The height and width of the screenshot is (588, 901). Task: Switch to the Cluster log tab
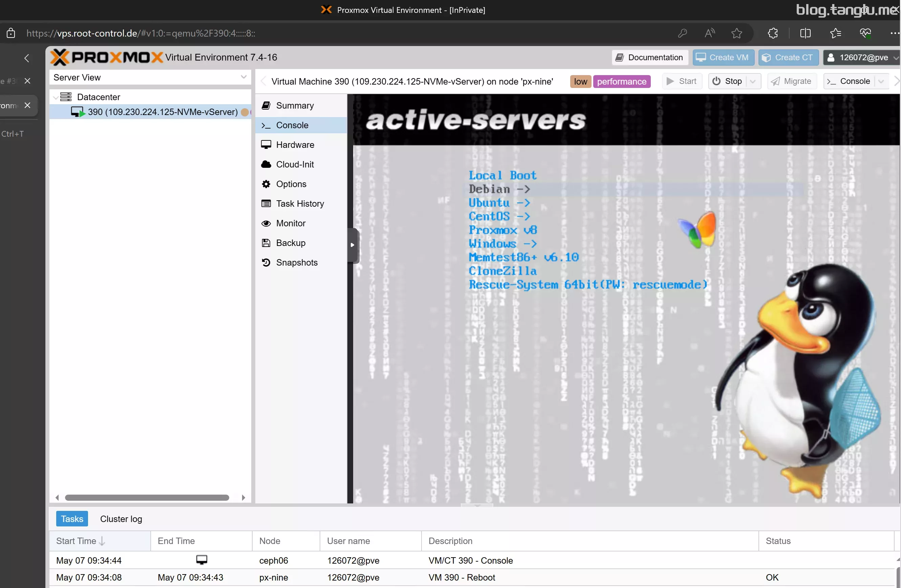(121, 519)
